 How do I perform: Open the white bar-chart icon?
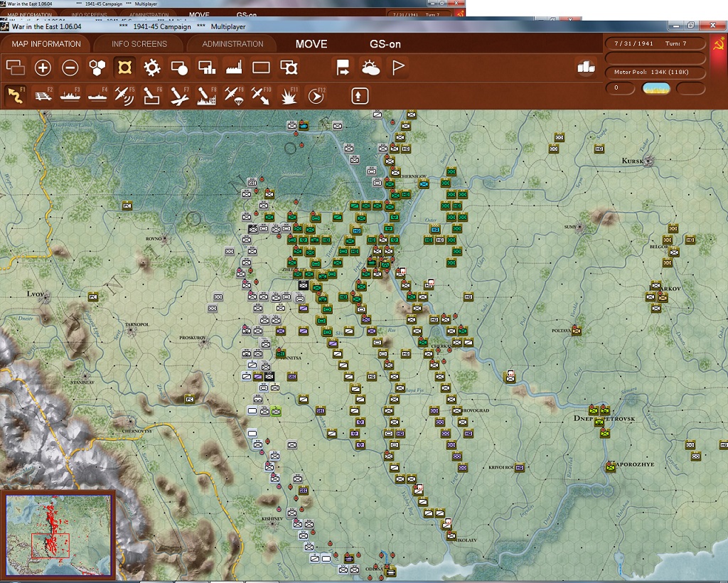pyautogui.click(x=586, y=67)
